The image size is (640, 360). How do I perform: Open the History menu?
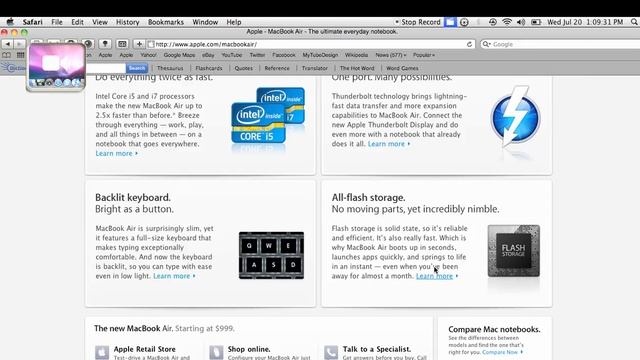pos(127,22)
